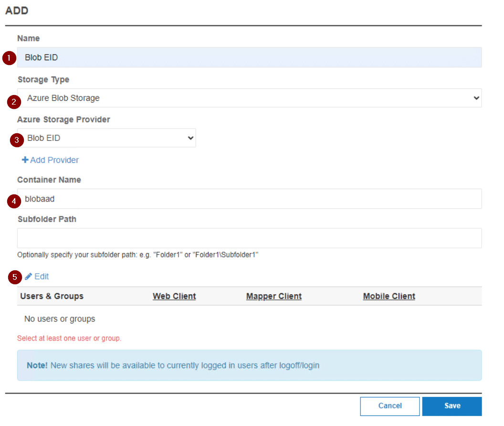The width and height of the screenshot is (504, 426).
Task: Click the pencil icon next to Edit
Action: click(29, 276)
